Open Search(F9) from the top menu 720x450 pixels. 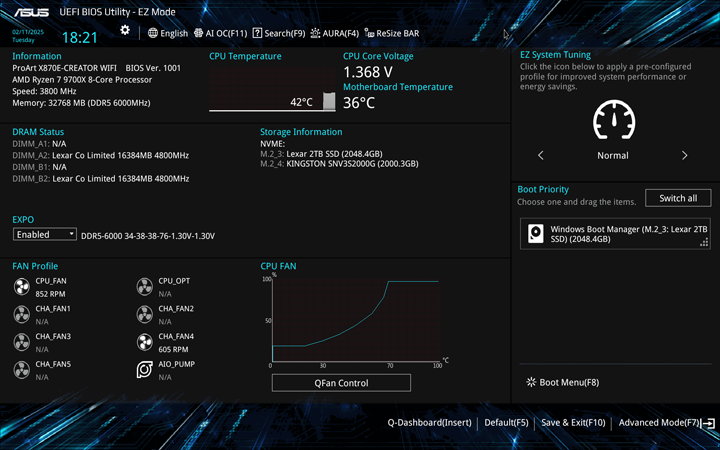[x=278, y=33]
